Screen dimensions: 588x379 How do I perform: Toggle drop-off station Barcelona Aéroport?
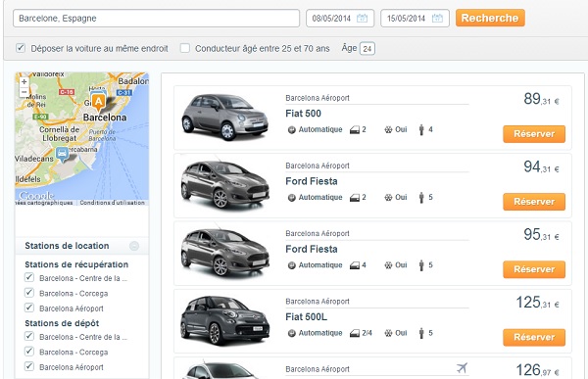coord(29,366)
